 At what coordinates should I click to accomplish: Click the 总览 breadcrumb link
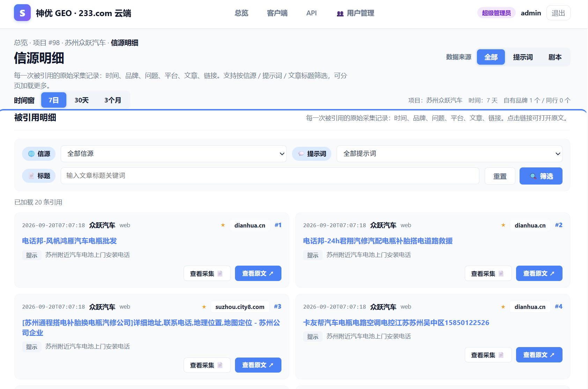pyautogui.click(x=21, y=43)
